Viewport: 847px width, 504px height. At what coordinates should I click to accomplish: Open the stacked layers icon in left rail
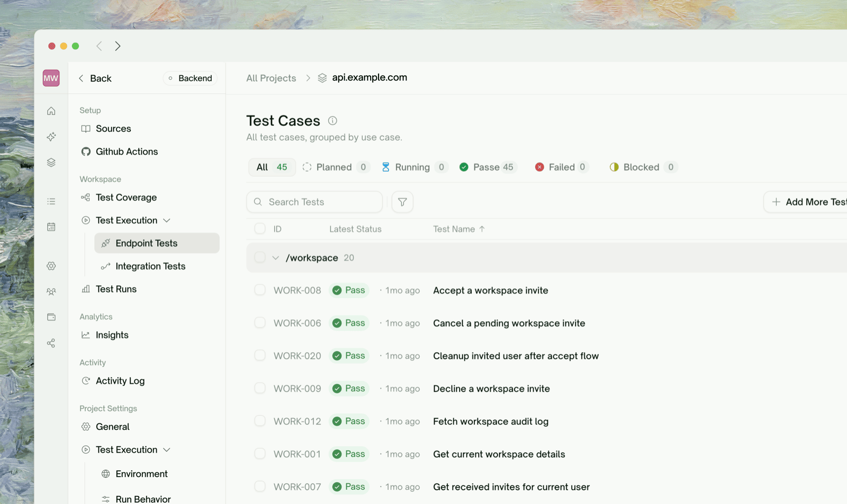pyautogui.click(x=51, y=163)
